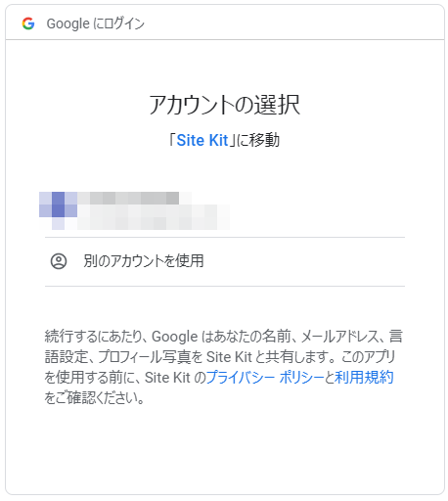Click the に移動 text after Site Kit
This screenshot has height=501, width=448.
(x=257, y=140)
